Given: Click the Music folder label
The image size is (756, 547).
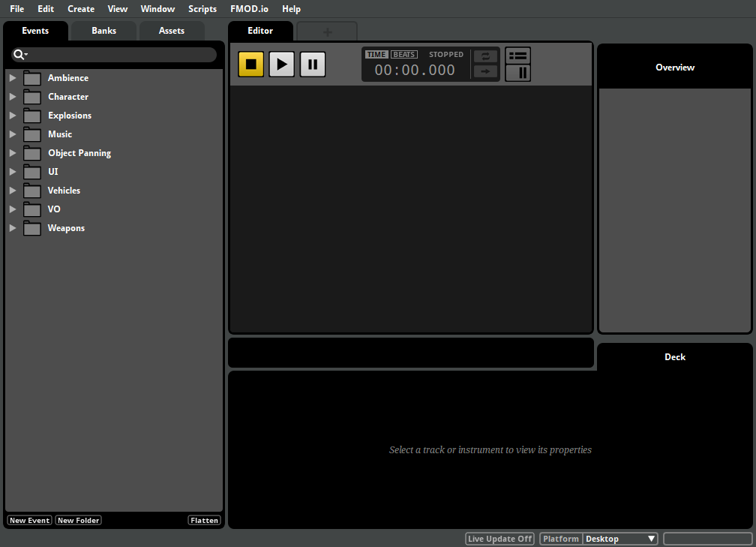Looking at the screenshot, I should coord(60,134).
